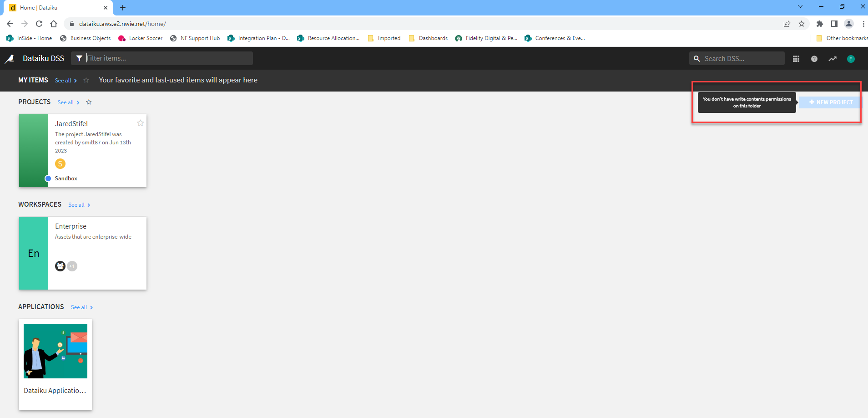Bookmark this page with star icon
868x418 pixels.
[x=802, y=24]
